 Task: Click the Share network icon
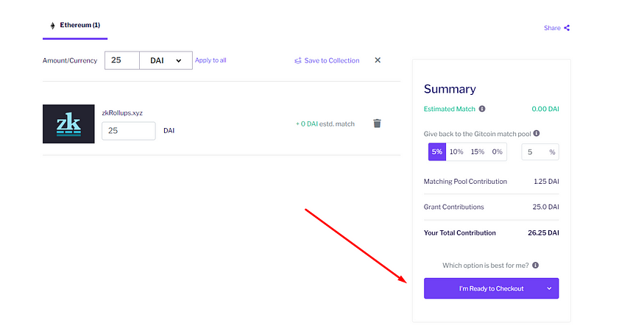point(567,28)
